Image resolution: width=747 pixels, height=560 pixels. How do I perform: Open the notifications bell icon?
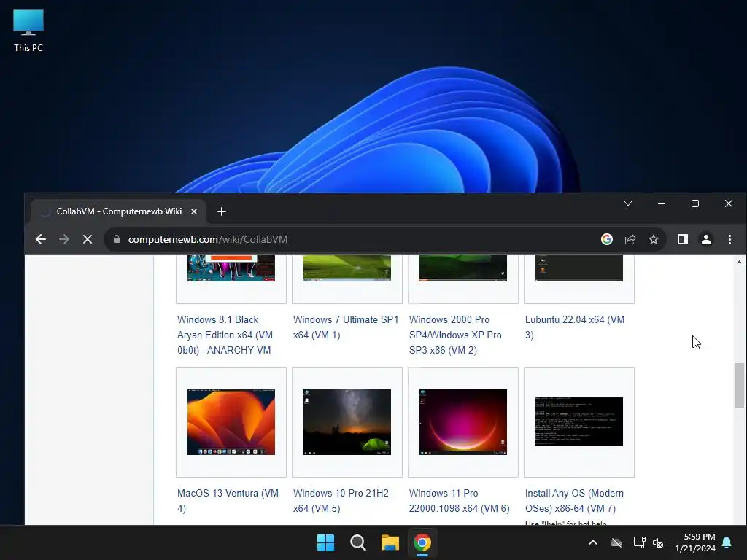tap(727, 542)
